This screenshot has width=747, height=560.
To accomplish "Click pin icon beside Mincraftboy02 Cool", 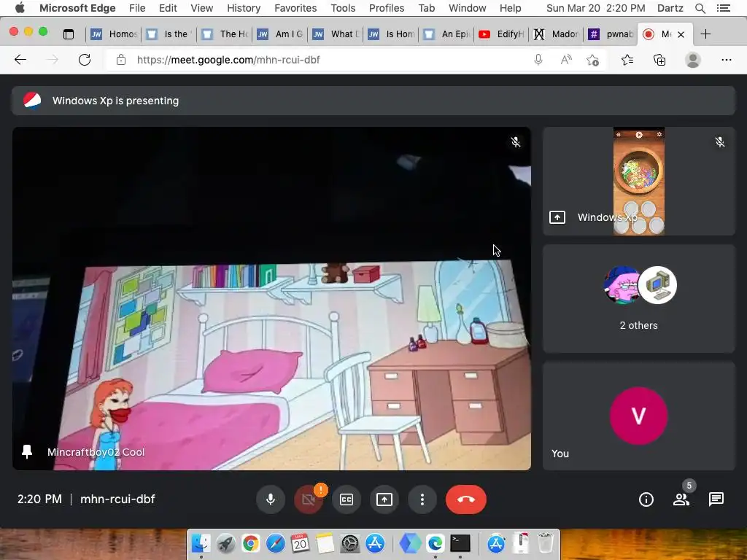I will pyautogui.click(x=27, y=451).
